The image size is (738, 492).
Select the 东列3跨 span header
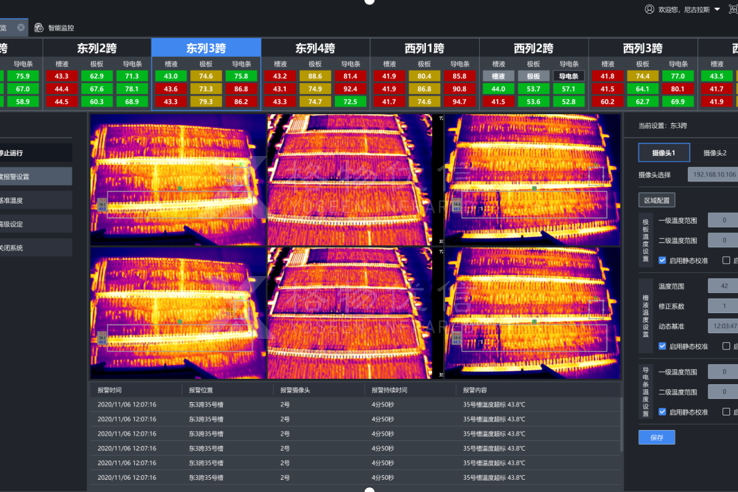pyautogui.click(x=206, y=48)
